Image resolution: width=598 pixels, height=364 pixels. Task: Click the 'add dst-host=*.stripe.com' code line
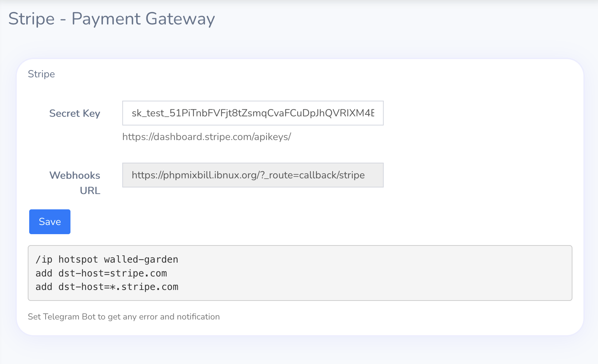107,287
